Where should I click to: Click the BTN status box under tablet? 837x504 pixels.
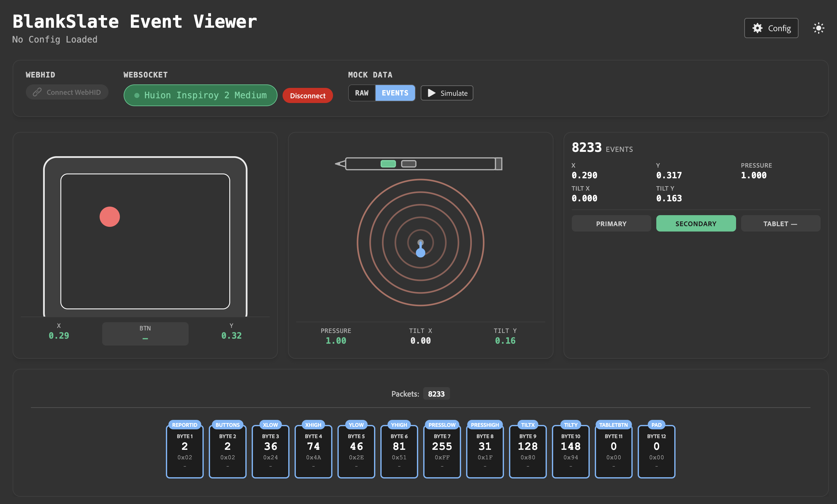pyautogui.click(x=145, y=333)
